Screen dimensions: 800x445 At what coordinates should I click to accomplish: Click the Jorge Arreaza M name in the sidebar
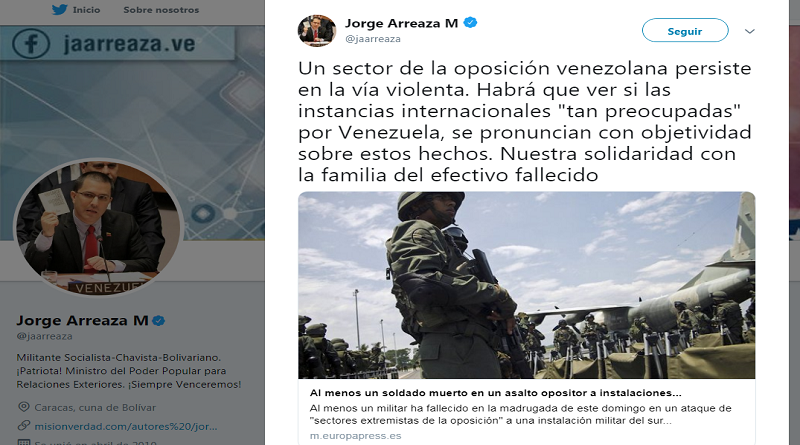point(82,320)
